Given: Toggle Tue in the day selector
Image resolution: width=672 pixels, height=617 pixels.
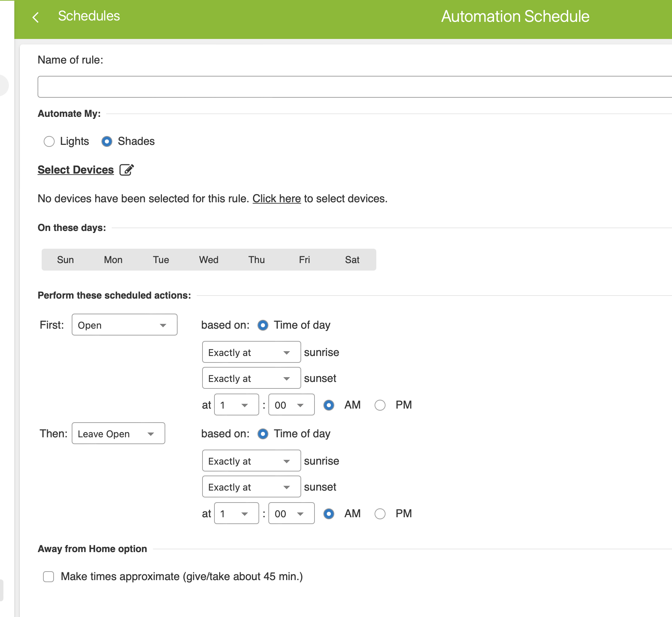Looking at the screenshot, I should pyautogui.click(x=161, y=260).
